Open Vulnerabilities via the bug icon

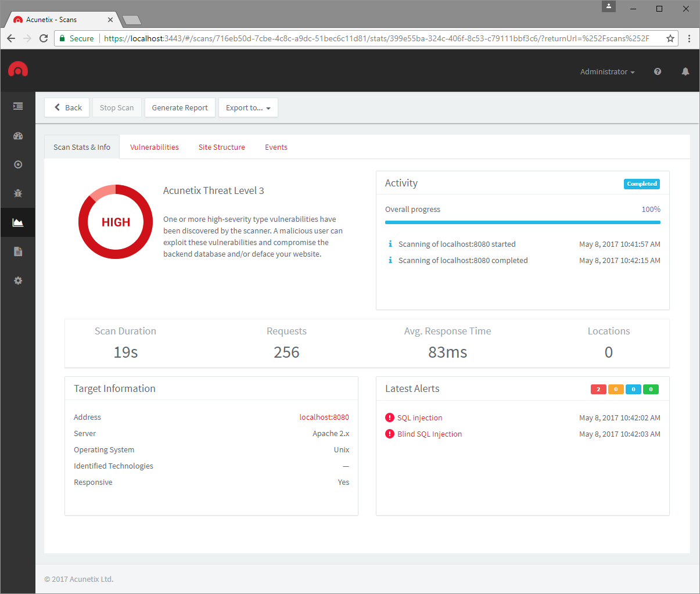[x=18, y=193]
